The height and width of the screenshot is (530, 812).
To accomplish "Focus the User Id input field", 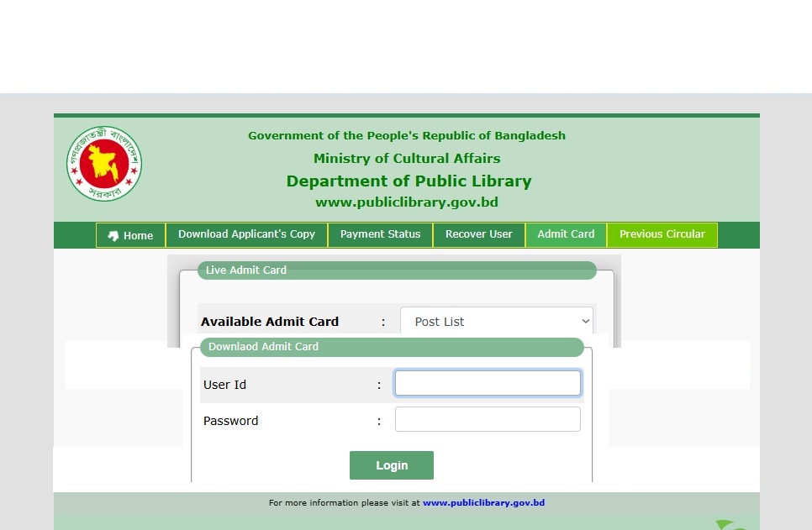I will [x=488, y=384].
